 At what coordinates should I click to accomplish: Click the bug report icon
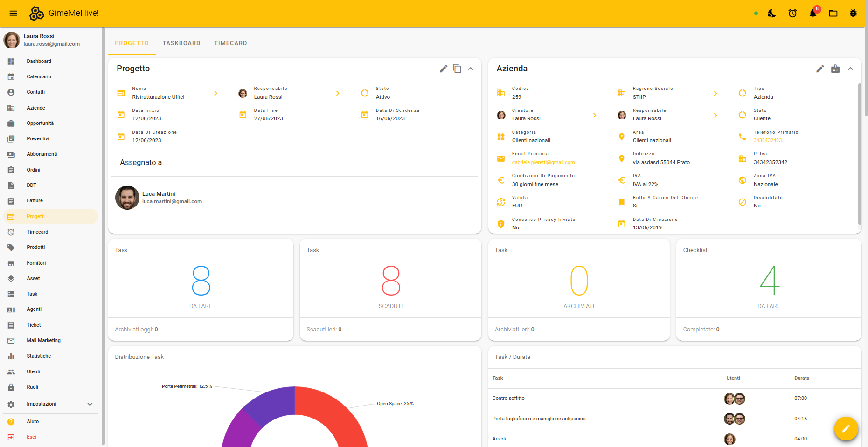(853, 13)
